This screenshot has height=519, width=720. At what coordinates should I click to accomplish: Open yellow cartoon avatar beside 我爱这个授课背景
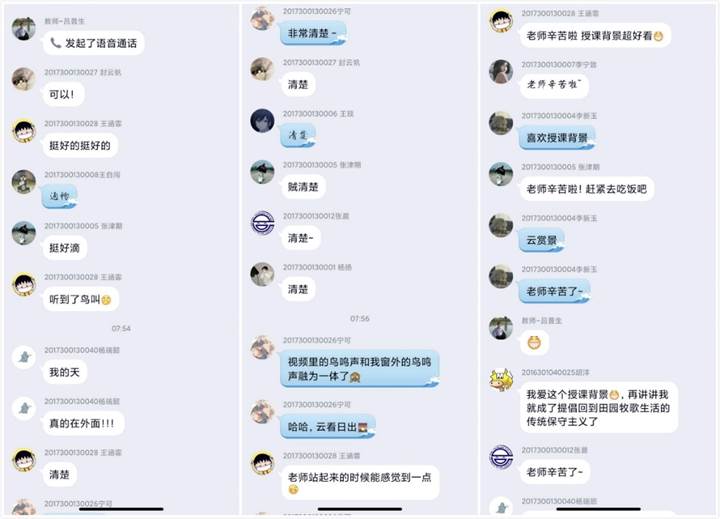click(501, 380)
